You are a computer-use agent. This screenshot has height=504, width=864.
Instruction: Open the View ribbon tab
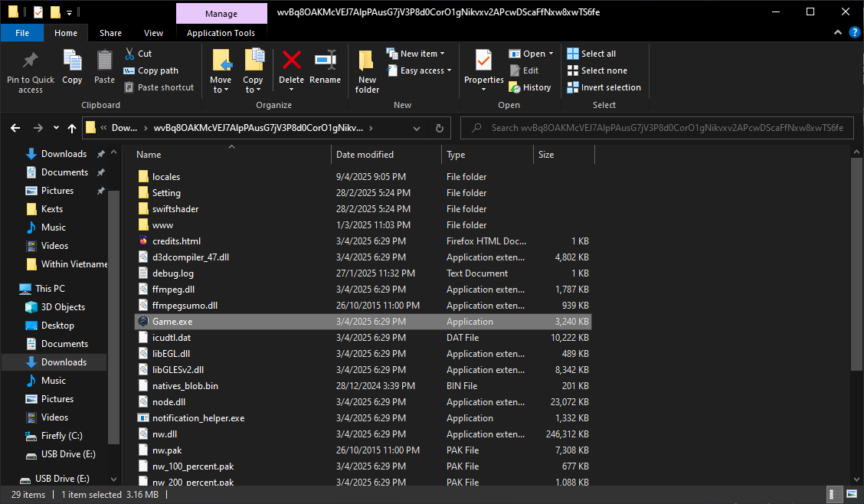(x=153, y=33)
